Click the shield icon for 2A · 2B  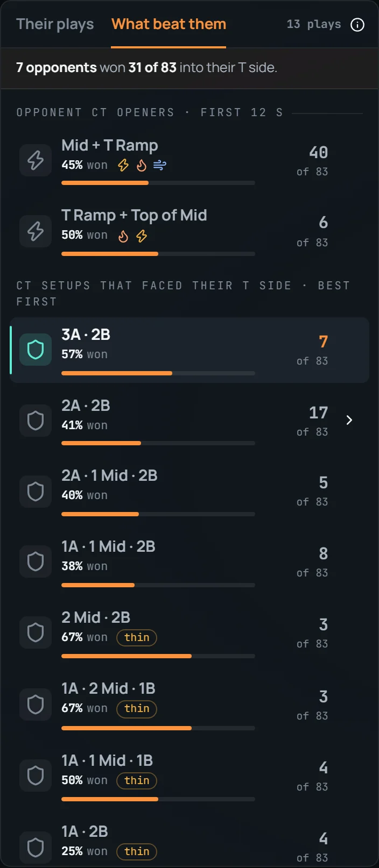tap(36, 421)
